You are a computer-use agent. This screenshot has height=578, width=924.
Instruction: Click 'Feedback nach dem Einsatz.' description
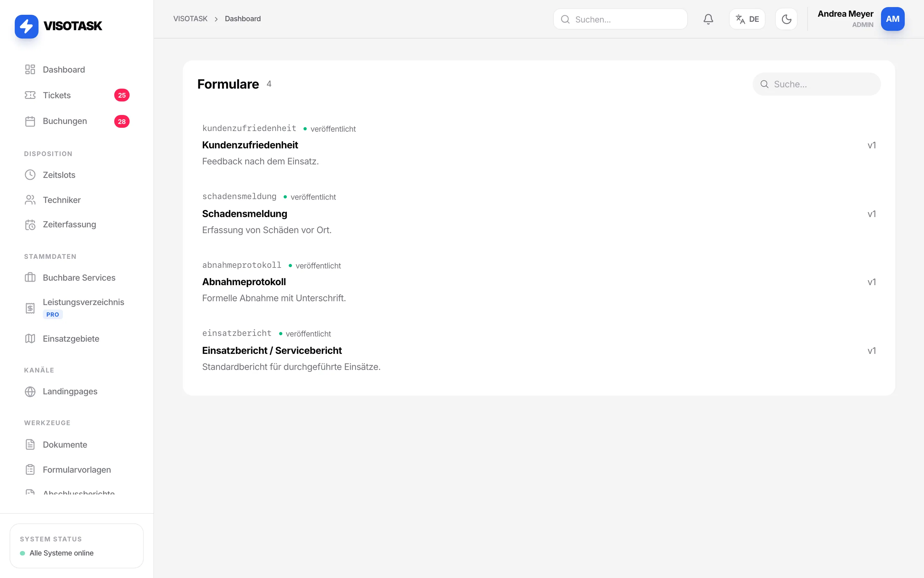click(261, 161)
